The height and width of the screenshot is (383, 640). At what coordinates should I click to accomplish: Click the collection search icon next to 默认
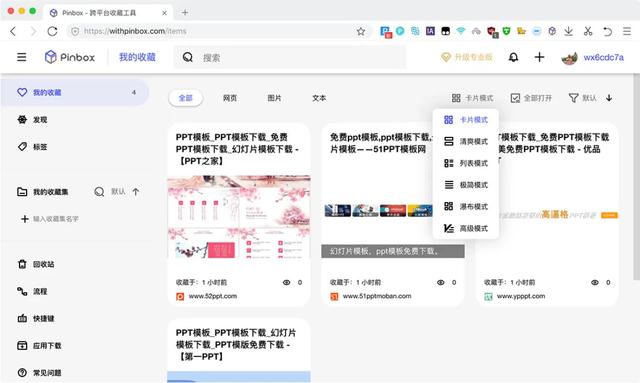click(x=99, y=192)
